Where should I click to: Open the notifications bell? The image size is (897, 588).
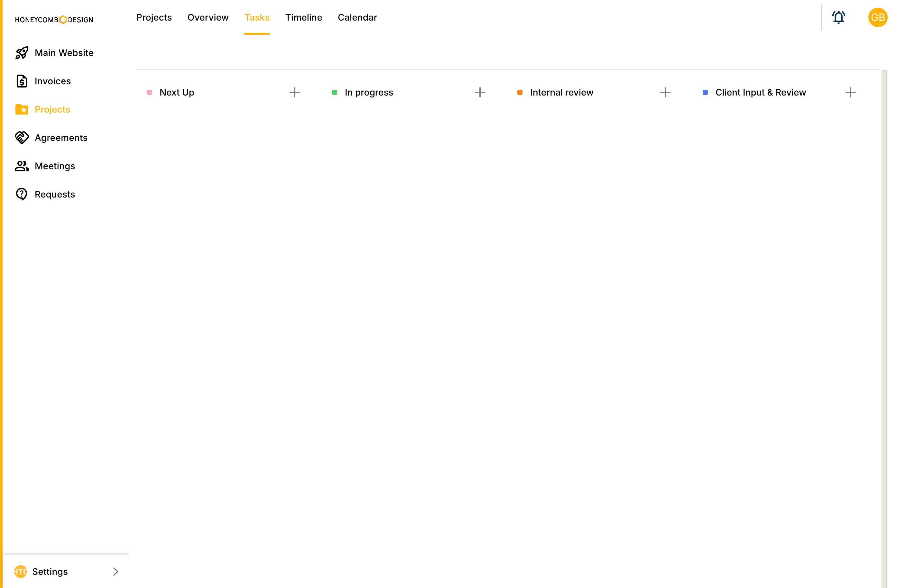(x=838, y=17)
